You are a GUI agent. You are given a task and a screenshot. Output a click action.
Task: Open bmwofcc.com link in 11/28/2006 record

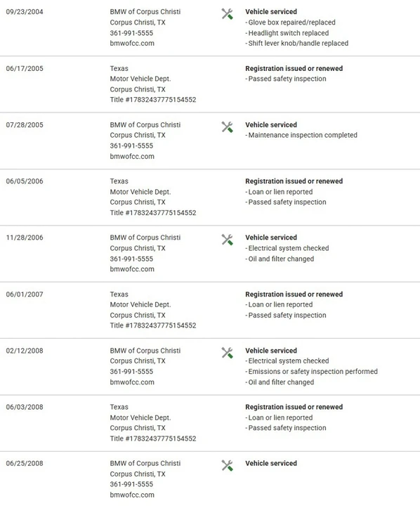coord(132,269)
